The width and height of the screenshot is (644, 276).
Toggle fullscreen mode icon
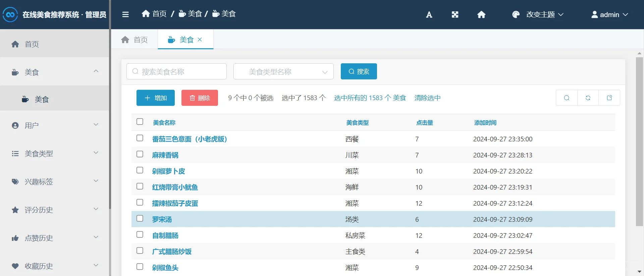pos(455,14)
